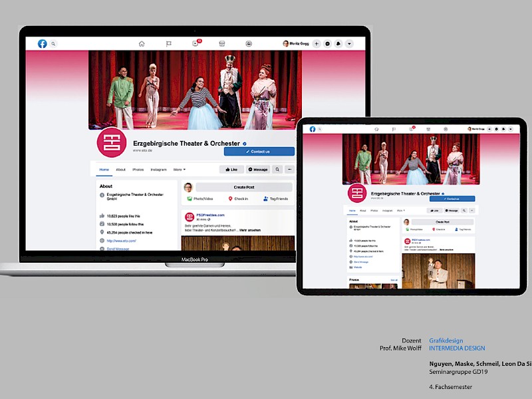Click '10,823 people like this' on the laptop
532x399 pixels.
(123, 215)
